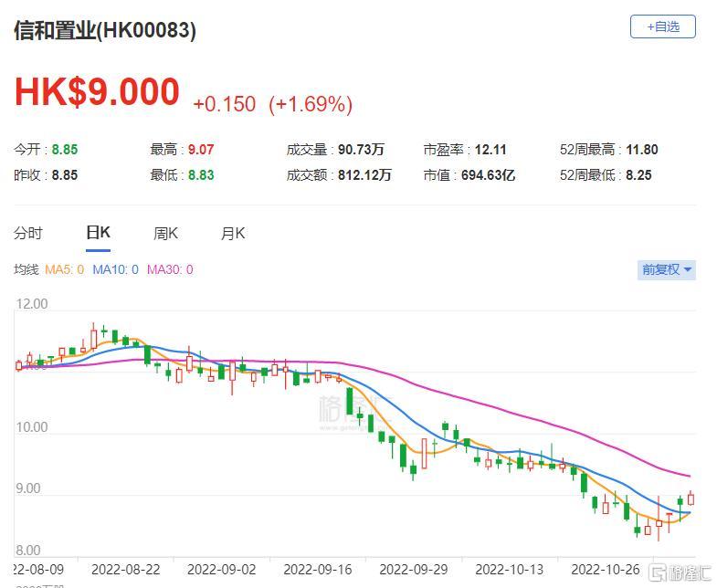Toggle the MA10 moving average indicator
This screenshot has width=717, height=588.
(x=116, y=269)
